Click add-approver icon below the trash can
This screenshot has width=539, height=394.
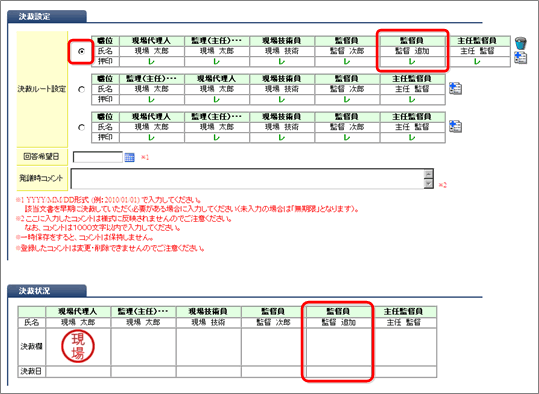tap(520, 58)
